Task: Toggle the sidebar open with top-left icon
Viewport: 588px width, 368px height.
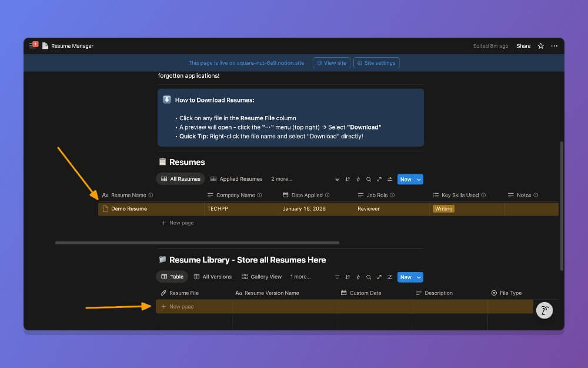Action: [x=33, y=45]
